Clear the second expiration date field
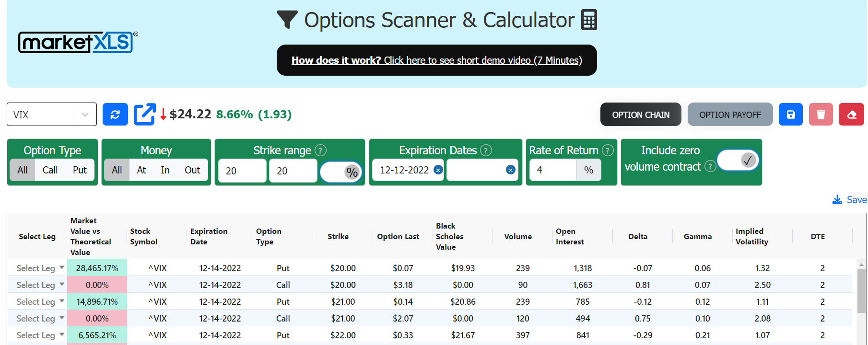The image size is (868, 345). coord(511,170)
